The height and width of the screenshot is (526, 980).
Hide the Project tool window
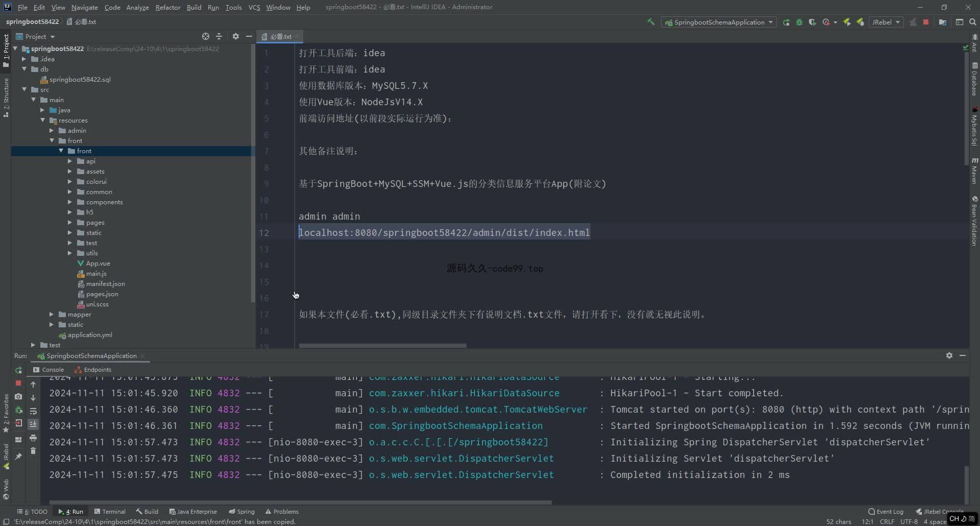coord(249,36)
